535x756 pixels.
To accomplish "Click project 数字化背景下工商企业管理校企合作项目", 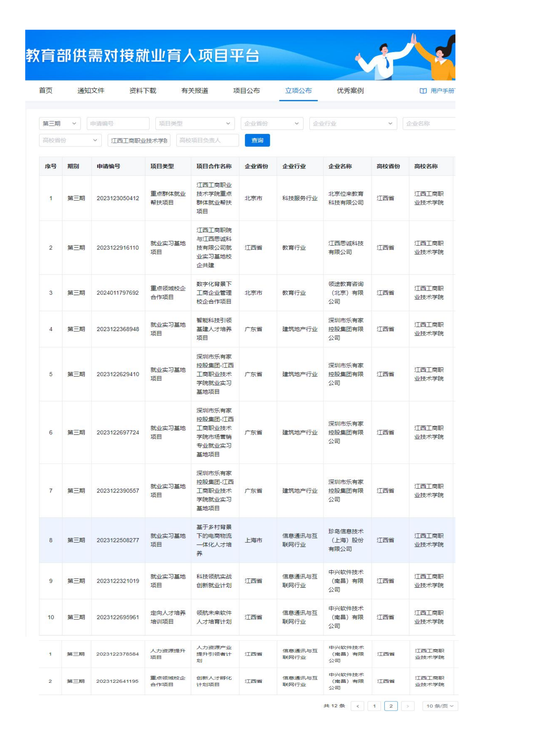I will click(214, 293).
